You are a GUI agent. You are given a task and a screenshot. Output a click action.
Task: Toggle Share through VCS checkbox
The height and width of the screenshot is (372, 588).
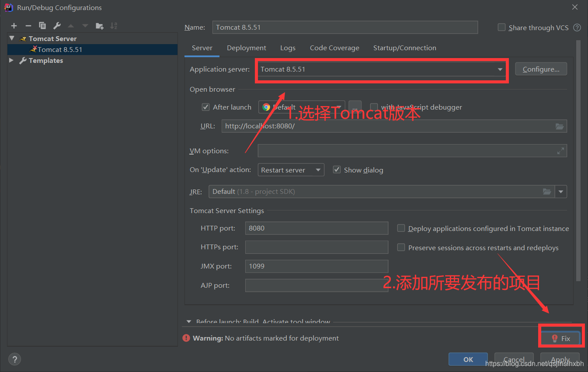[x=501, y=27]
